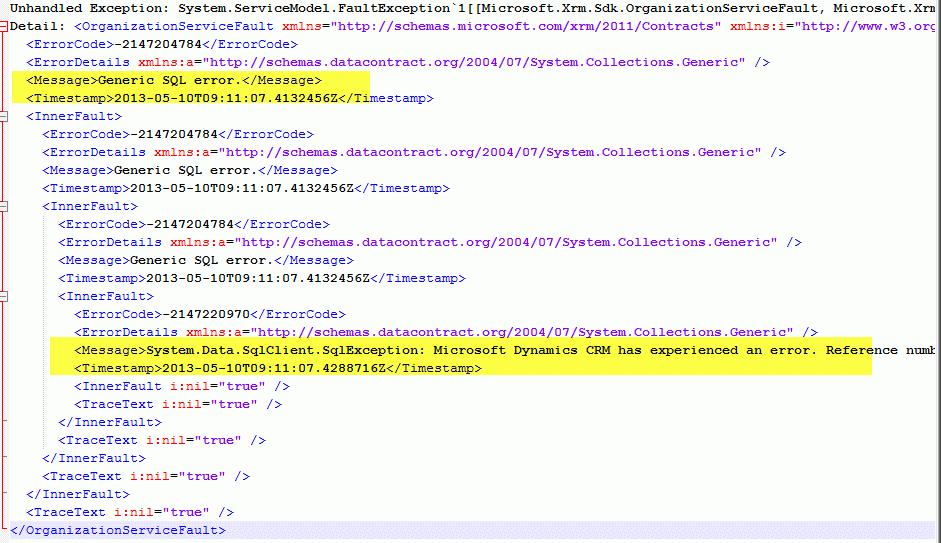
Task: Click the Timestamp ending 4288716Z
Action: [278, 368]
